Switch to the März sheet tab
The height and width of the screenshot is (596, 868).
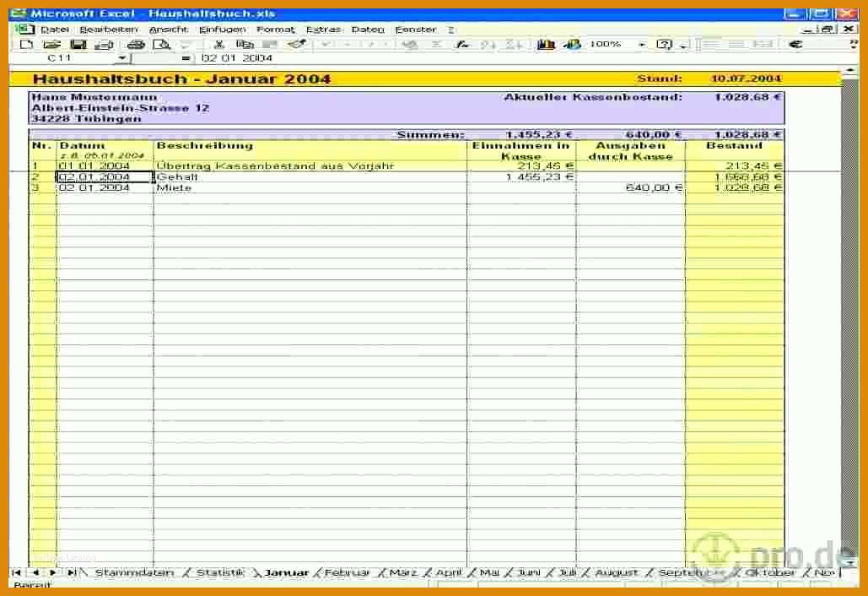click(403, 572)
